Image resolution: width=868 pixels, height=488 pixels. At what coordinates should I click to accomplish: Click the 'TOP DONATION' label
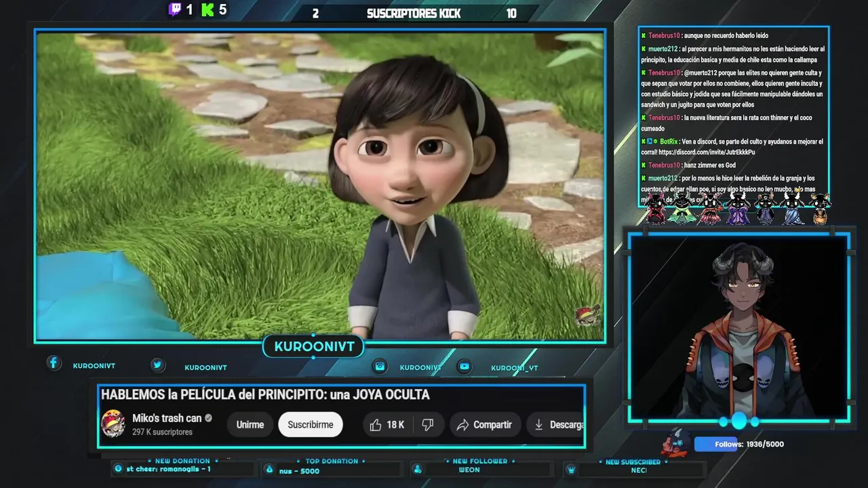pyautogui.click(x=332, y=462)
